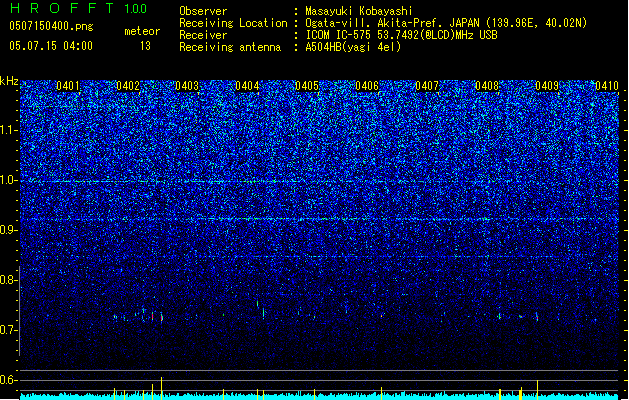Click the Observer label
Image resolution: width=629 pixels, height=400 pixels.
coord(203,11)
